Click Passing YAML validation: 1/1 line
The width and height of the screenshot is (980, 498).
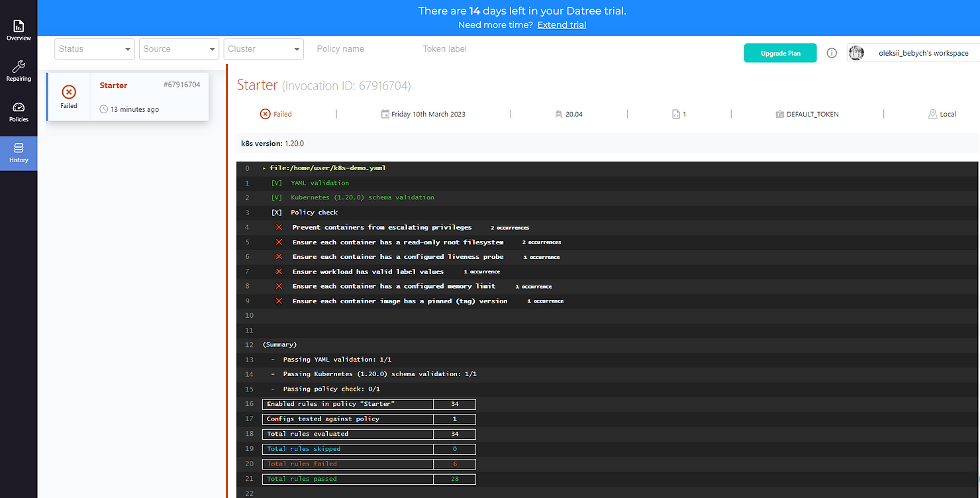tap(331, 360)
